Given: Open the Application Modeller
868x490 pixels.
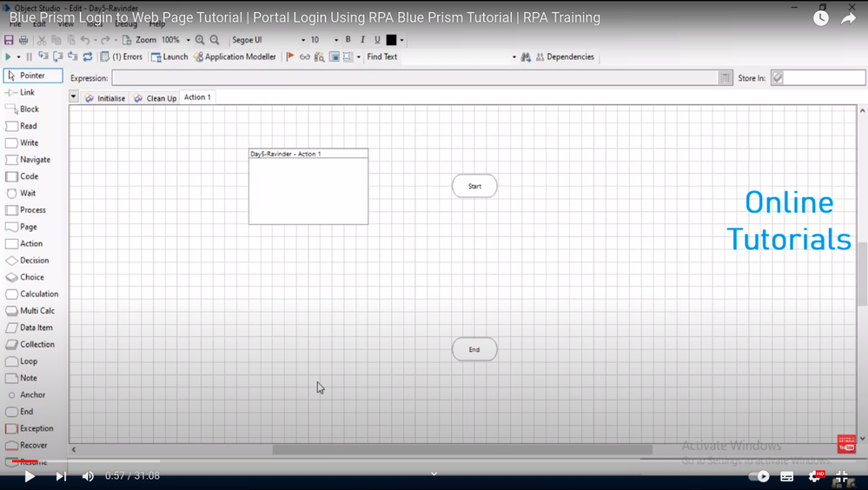Looking at the screenshot, I should (235, 56).
